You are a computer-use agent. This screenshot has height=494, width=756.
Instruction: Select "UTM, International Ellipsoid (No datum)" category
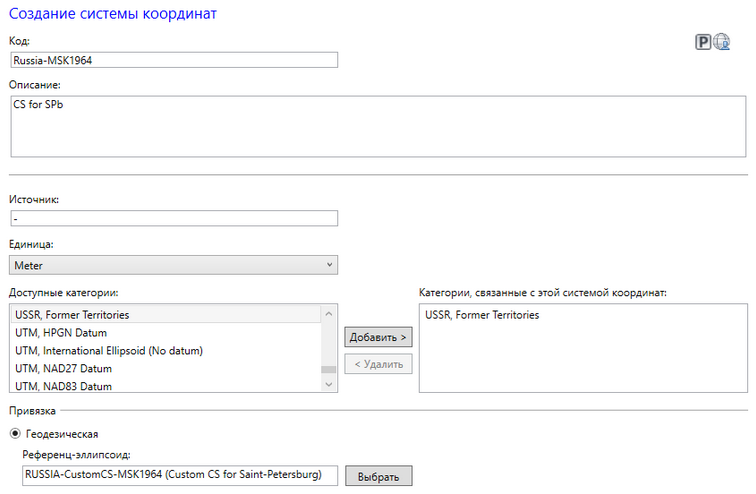point(109,351)
